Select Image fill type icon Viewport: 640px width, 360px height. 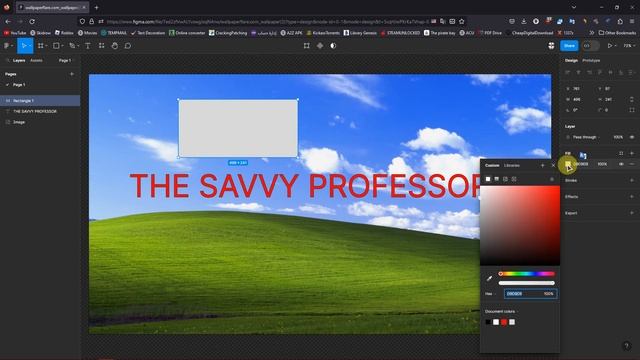pyautogui.click(x=505, y=179)
